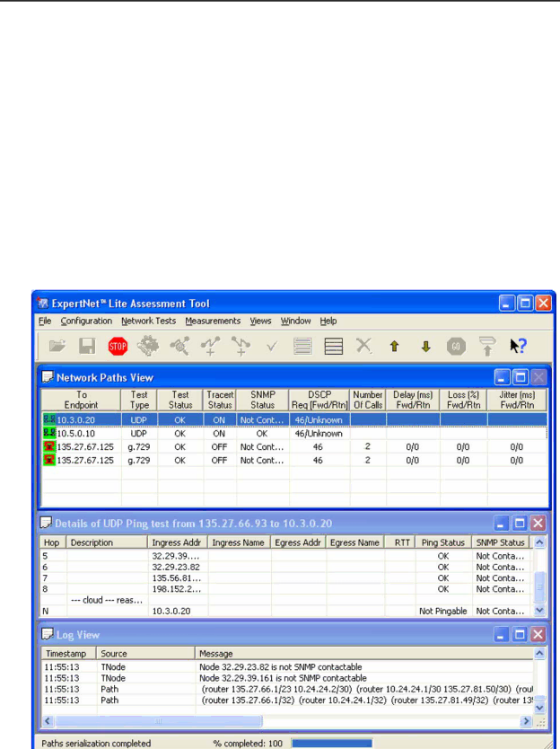Click the ExpertNet application title icon
The image size is (560, 749).
pos(43,304)
